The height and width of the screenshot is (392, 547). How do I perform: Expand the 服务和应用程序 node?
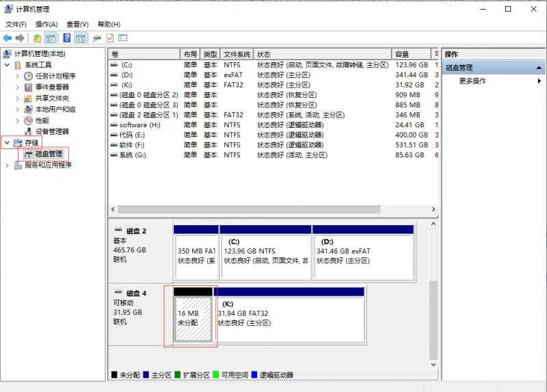click(x=7, y=166)
